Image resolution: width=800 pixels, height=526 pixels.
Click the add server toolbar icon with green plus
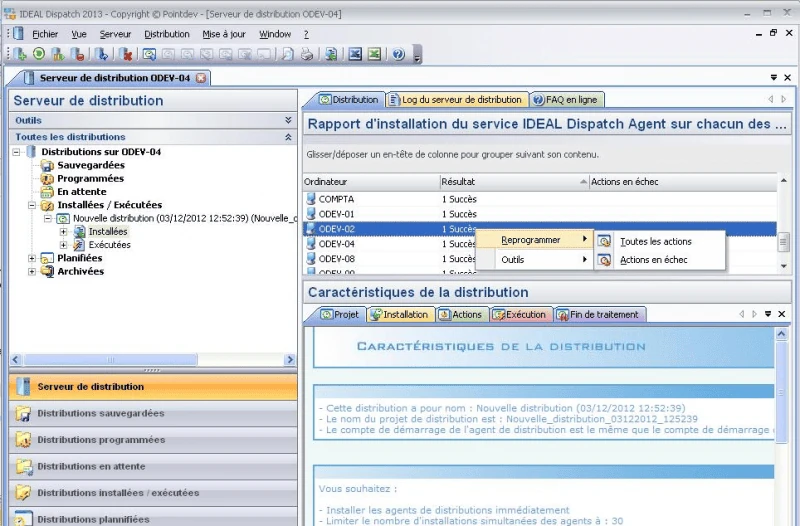[x=20, y=54]
